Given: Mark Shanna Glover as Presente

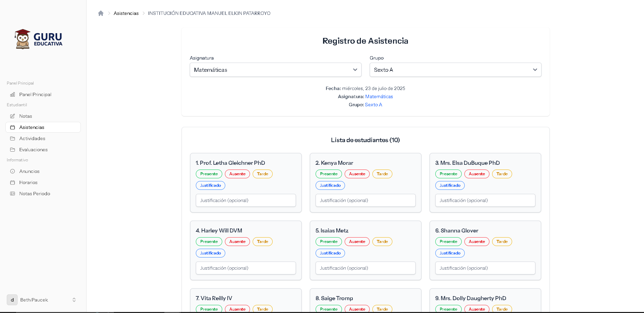Looking at the screenshot, I should point(448,242).
